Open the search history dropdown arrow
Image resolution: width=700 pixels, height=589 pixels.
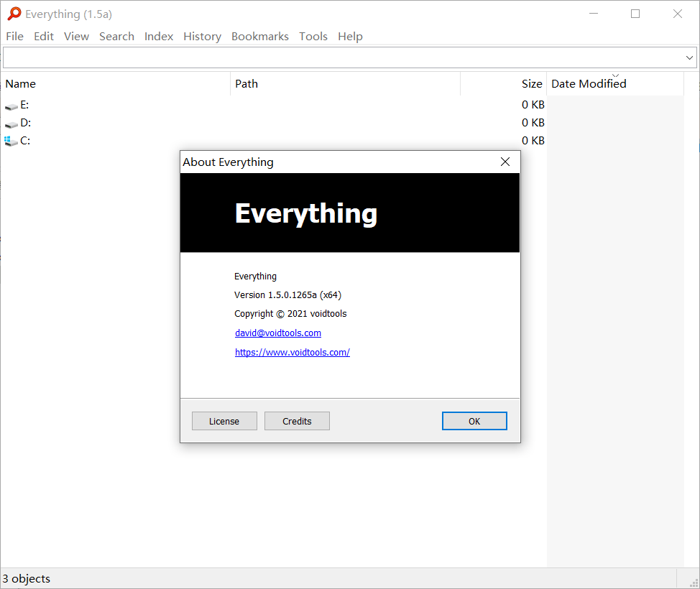(x=689, y=57)
